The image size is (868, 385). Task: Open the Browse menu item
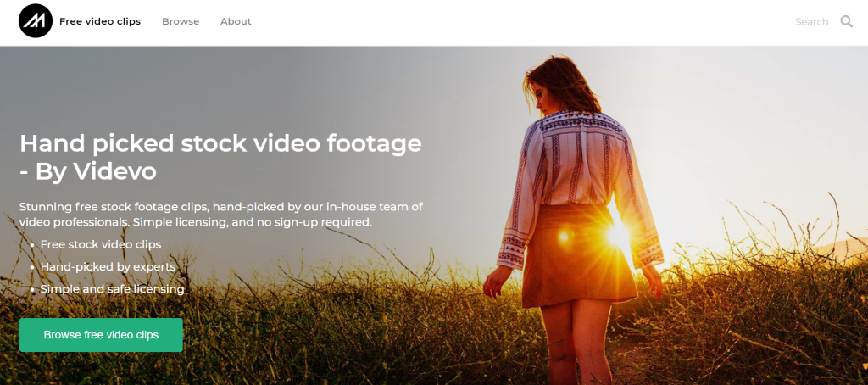(x=181, y=21)
